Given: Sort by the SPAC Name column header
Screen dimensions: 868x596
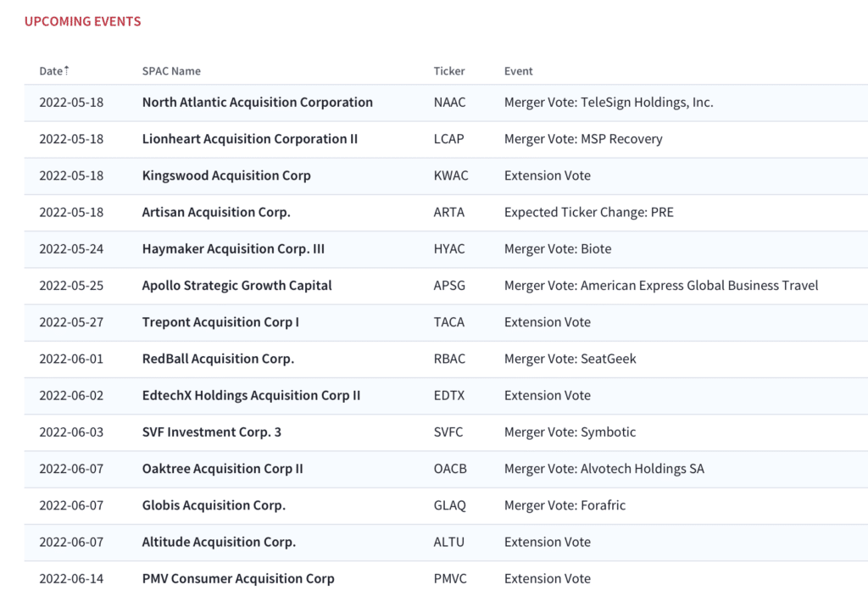Looking at the screenshot, I should pyautogui.click(x=171, y=71).
